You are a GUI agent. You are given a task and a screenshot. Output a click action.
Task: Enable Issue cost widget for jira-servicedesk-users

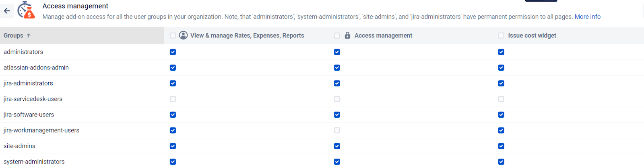501,99
